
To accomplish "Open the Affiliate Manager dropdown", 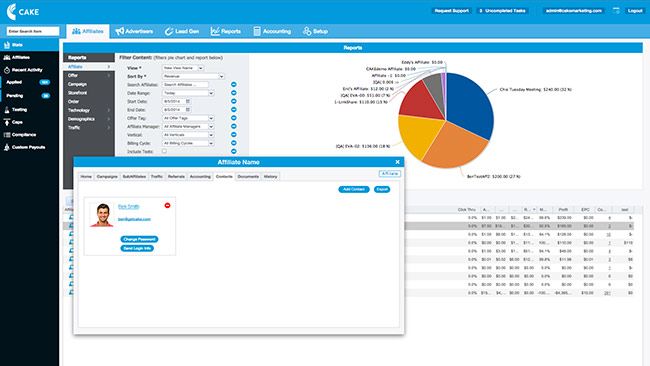I will point(188,126).
